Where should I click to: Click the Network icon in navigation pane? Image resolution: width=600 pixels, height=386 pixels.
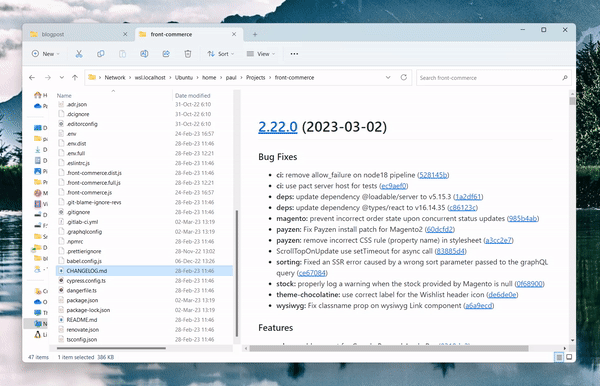tap(38, 324)
